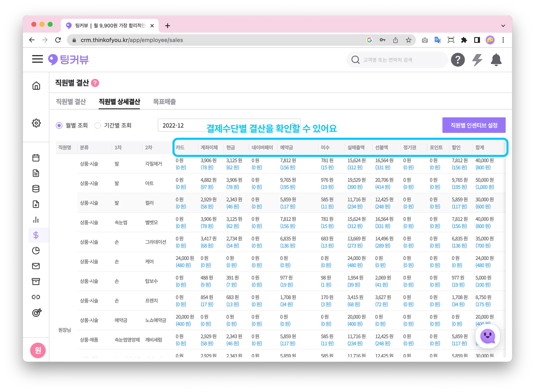Expand the Chrome tab list chevron
This screenshot has height=392, width=535.
503,26
